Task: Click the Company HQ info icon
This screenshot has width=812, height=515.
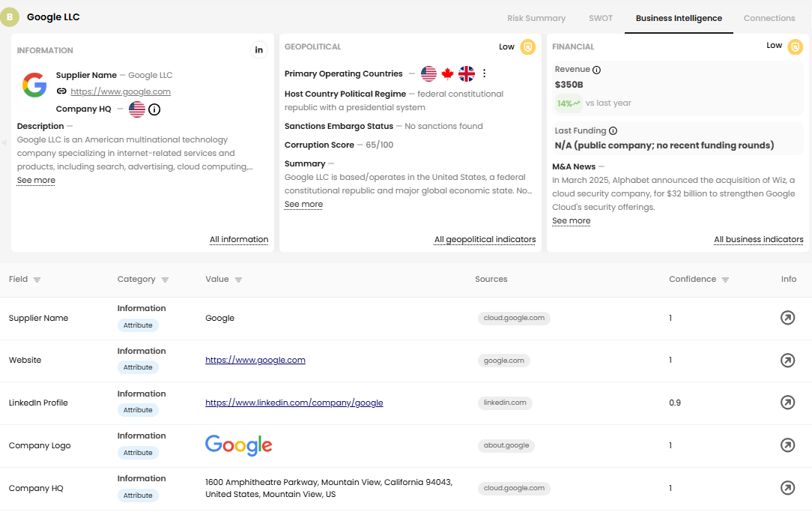Action: point(154,109)
